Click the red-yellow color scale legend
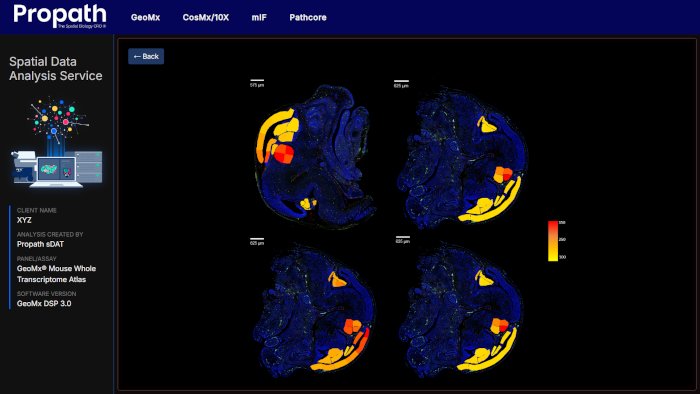The width and height of the screenshot is (700, 394). 553,241
